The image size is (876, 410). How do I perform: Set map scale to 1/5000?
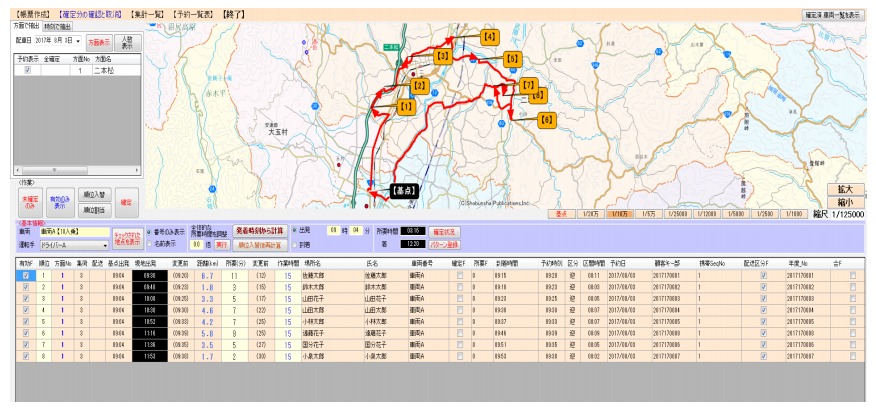pos(736,214)
